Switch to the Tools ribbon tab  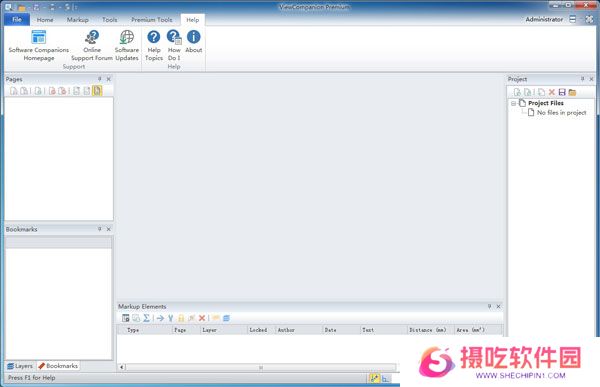(x=109, y=20)
